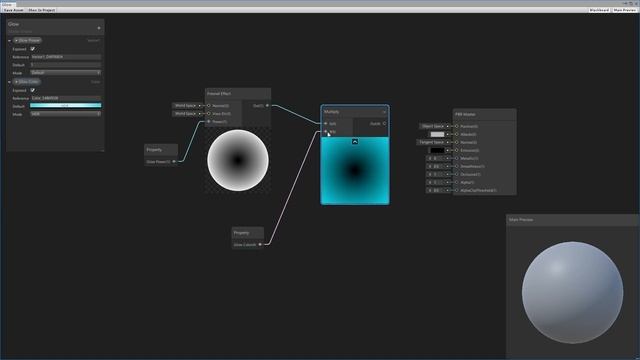Click the PBR Master Metallic port
The height and width of the screenshot is (360, 640).
click(x=457, y=158)
